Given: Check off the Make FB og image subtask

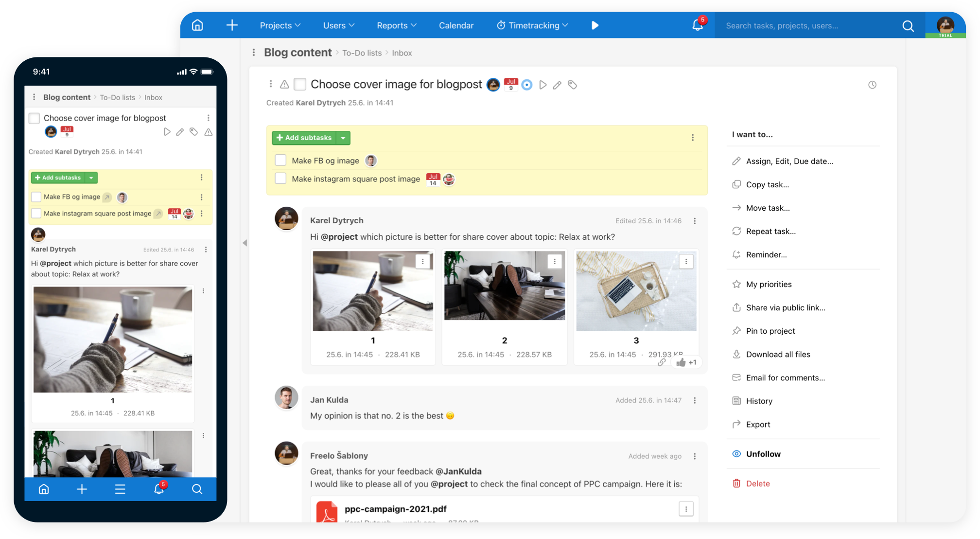Looking at the screenshot, I should pyautogui.click(x=280, y=160).
